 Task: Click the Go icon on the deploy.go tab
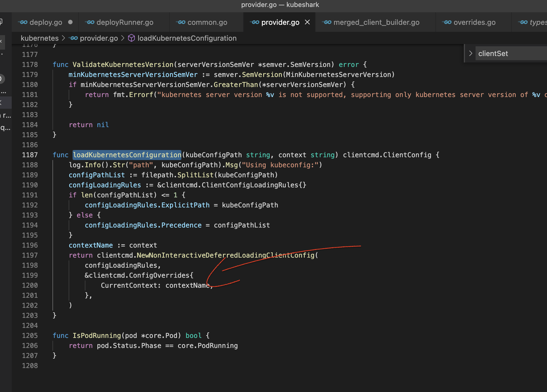coord(23,22)
